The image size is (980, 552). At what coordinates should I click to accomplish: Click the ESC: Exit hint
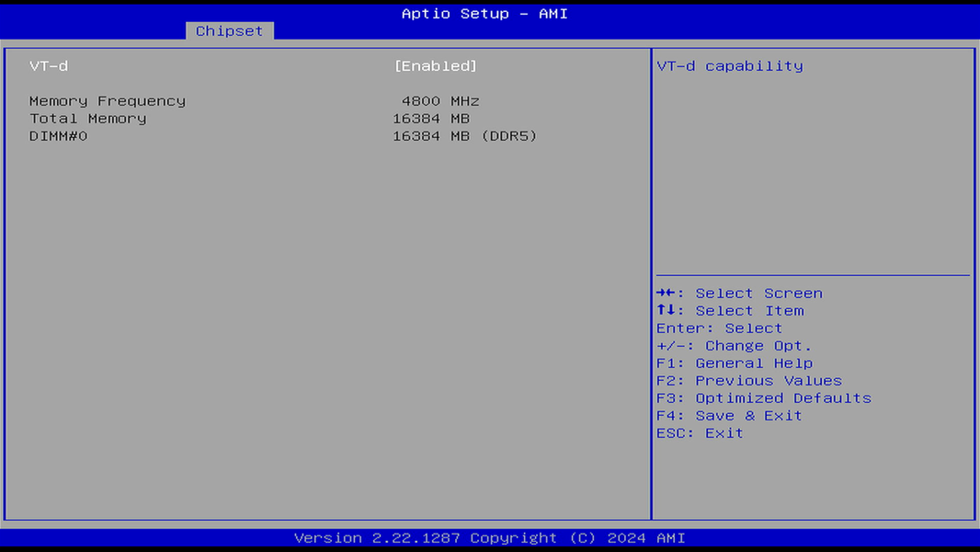coord(700,433)
